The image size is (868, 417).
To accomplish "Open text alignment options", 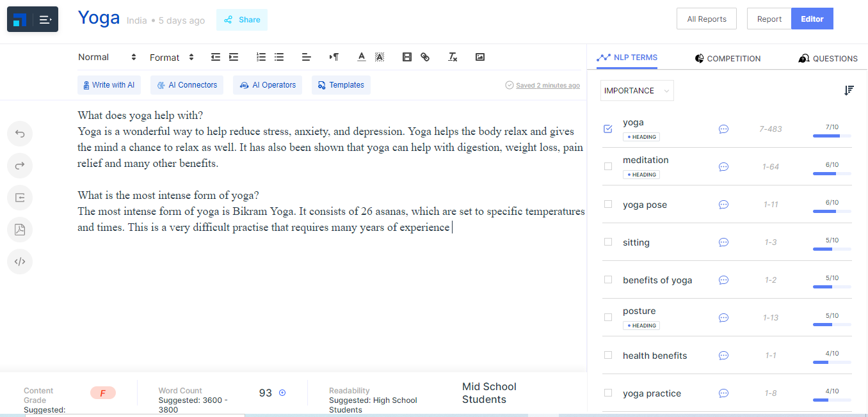I will 307,57.
